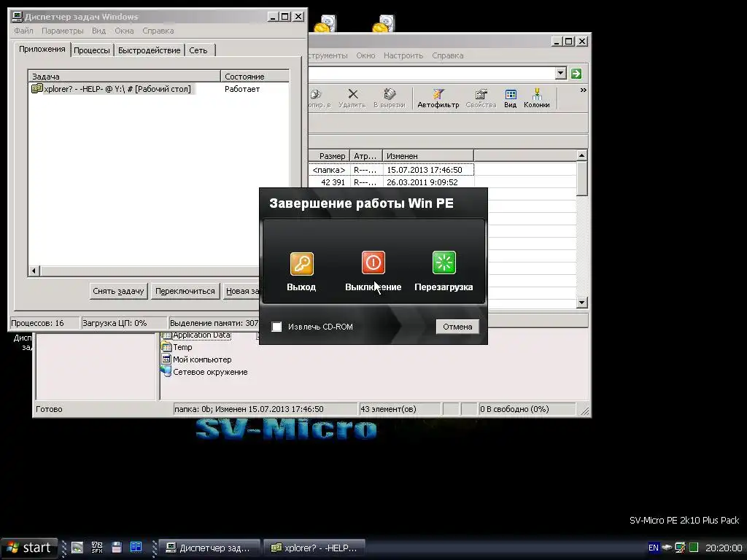Viewport: 747px width, 560px height.
Task: Open the Параметры menu in Task Manager
Action: [63, 31]
